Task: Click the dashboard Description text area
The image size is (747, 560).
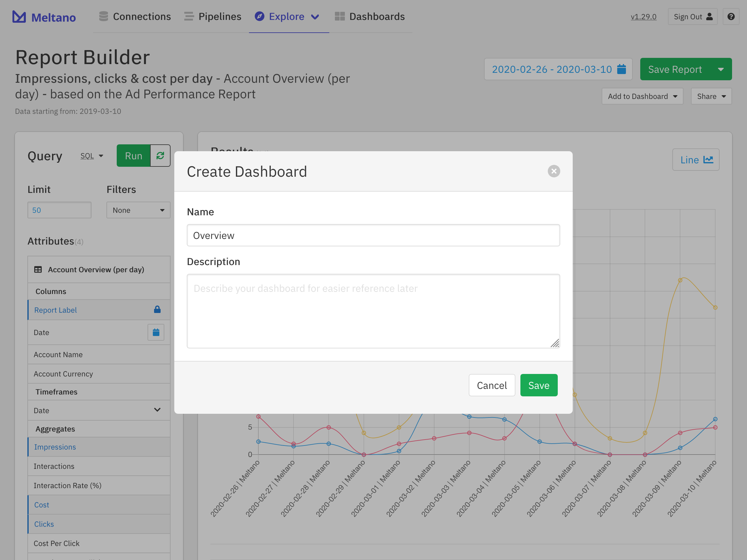Action: 373,310
